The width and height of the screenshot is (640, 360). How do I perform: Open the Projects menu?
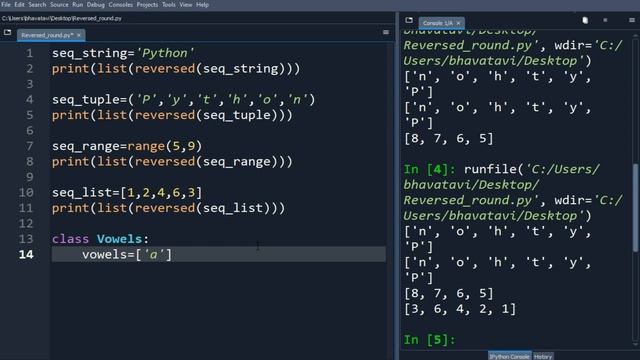click(147, 5)
